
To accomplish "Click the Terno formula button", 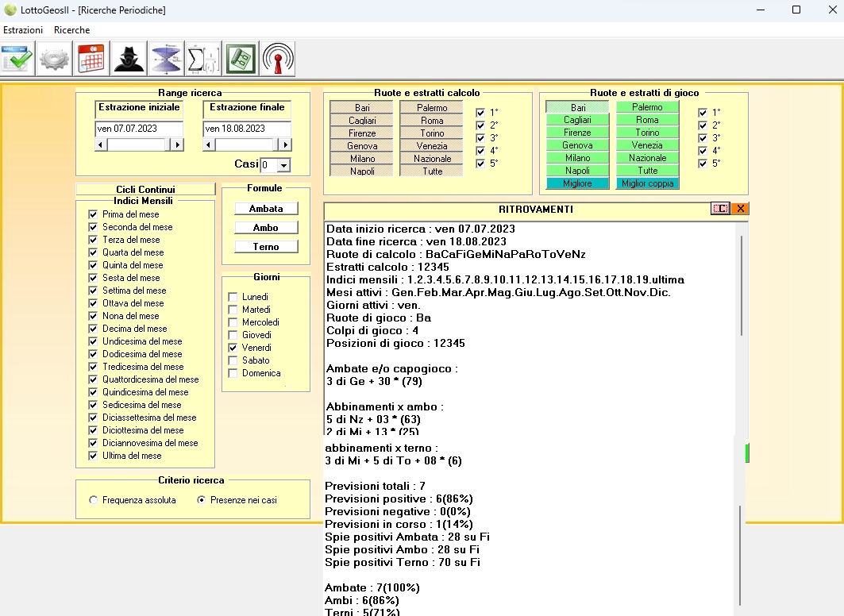I will point(266,246).
